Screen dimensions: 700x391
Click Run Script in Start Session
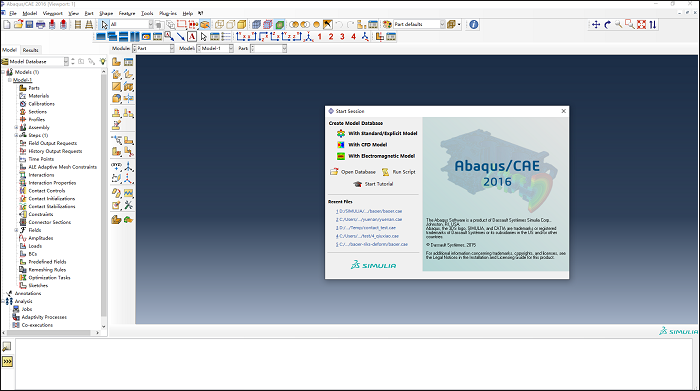(x=399, y=172)
